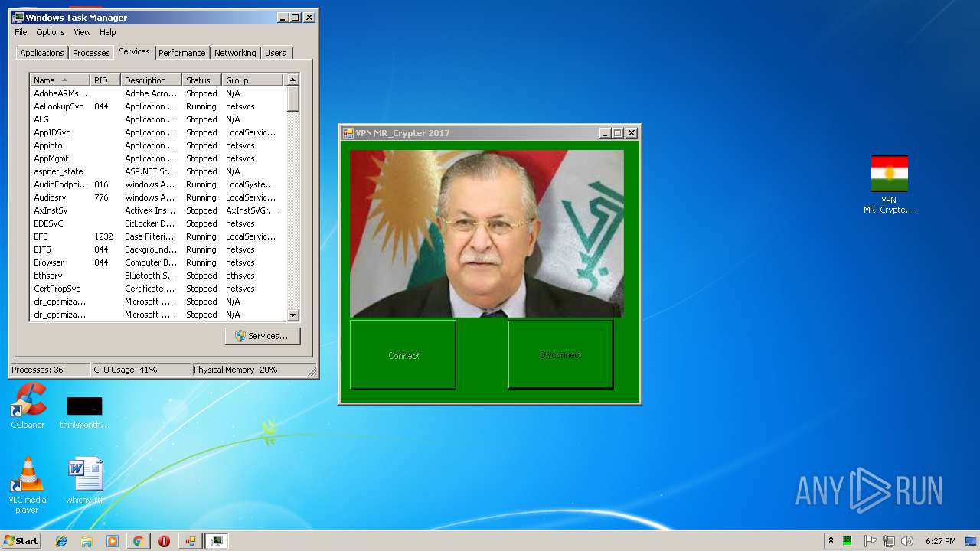Select ALG service row
The height and width of the screenshot is (551, 980).
(x=158, y=119)
